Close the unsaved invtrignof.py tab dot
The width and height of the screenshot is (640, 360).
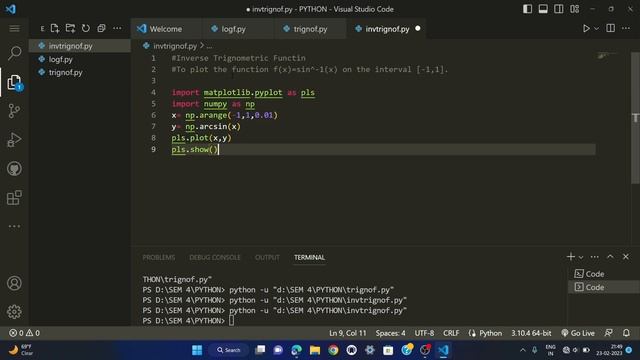418,29
